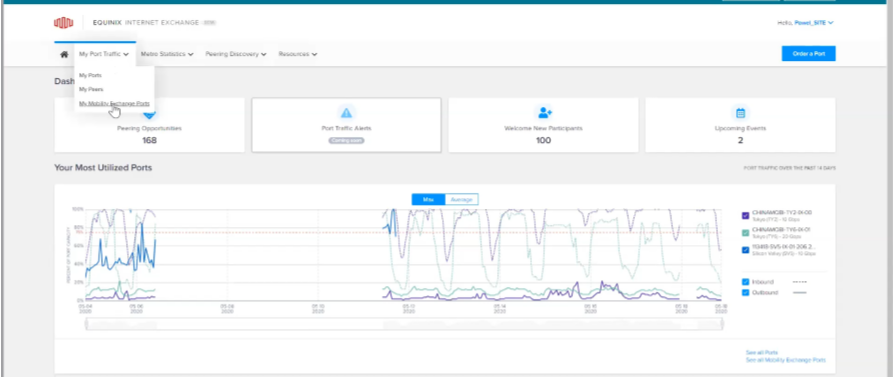Click the Welcome New Participants person icon

pyautogui.click(x=543, y=112)
